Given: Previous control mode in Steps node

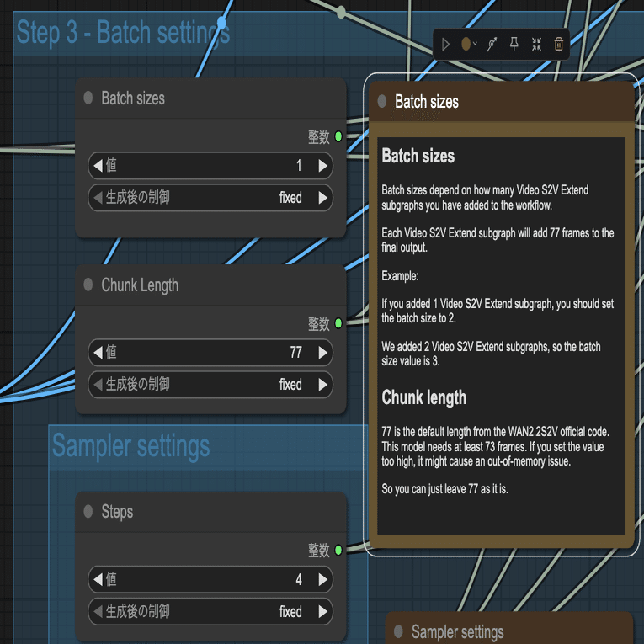Looking at the screenshot, I should point(98,611).
